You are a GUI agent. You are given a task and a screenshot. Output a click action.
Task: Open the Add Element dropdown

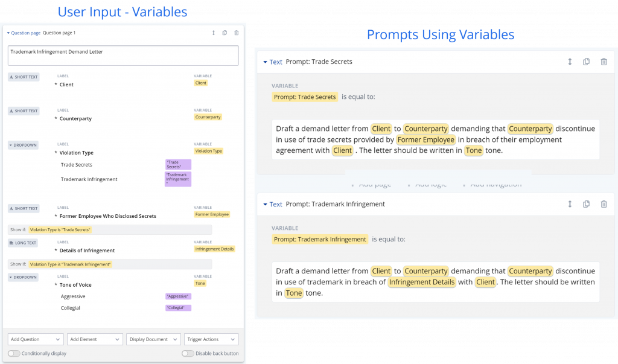point(95,339)
